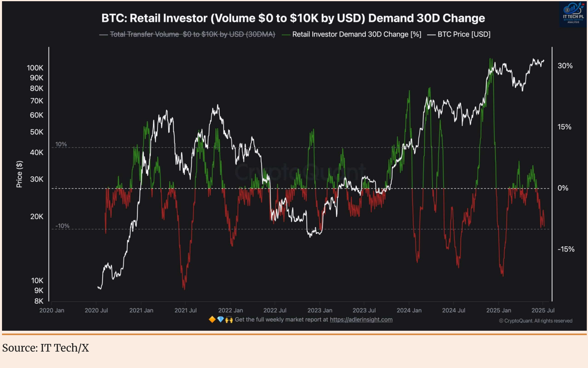Select the 2025 Jul tick on the time axis
The height and width of the screenshot is (368, 588).
[x=543, y=310]
